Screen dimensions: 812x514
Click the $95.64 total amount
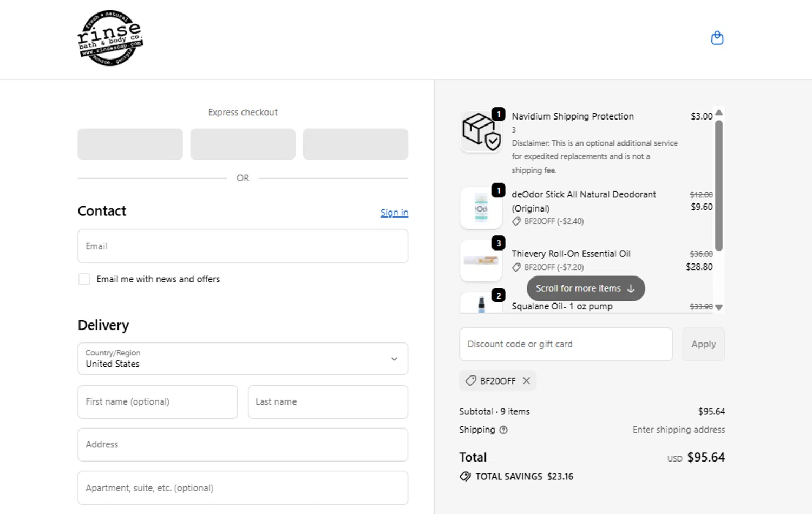[706, 457]
